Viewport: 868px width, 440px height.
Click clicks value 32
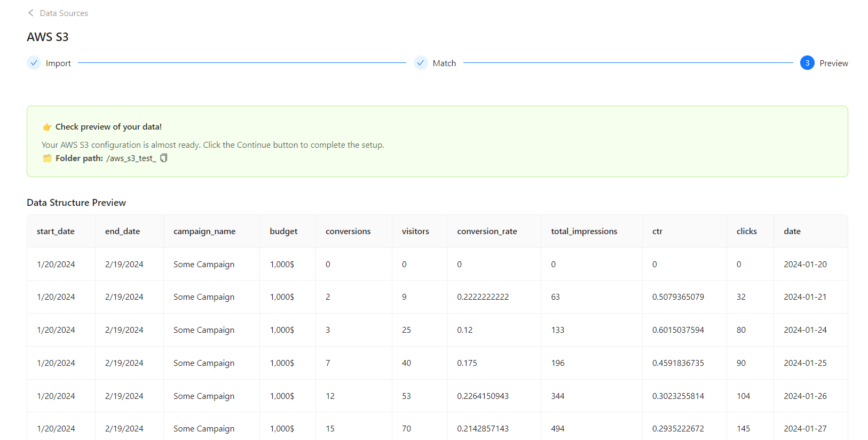(741, 297)
